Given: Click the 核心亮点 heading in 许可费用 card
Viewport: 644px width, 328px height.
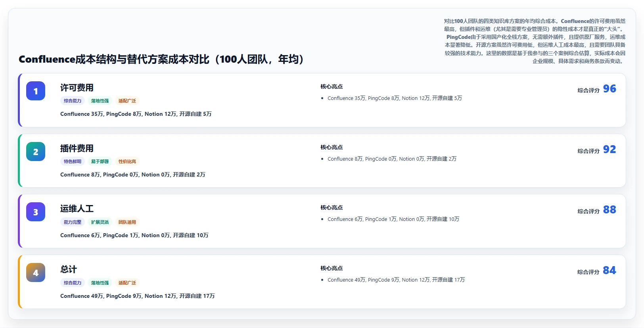Looking at the screenshot, I should [x=332, y=86].
